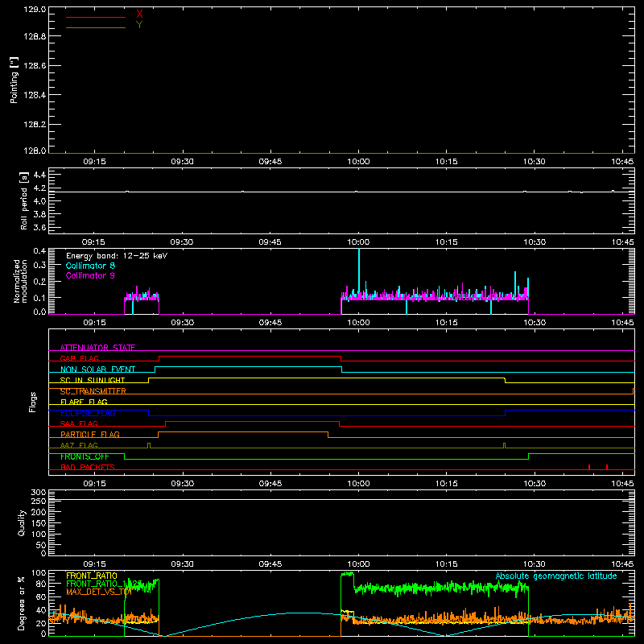The image size is (644, 644).
Task: Click the 150 quality tick label
Action: [x=38, y=523]
